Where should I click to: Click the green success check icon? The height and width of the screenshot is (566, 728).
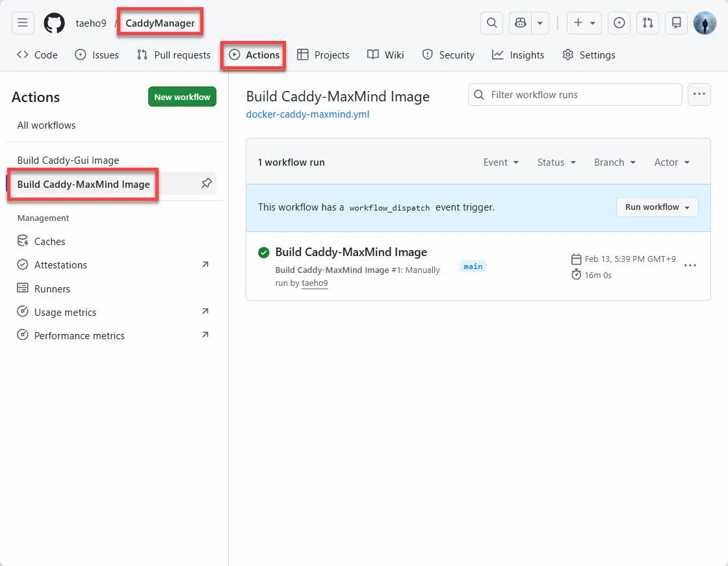pyautogui.click(x=264, y=253)
